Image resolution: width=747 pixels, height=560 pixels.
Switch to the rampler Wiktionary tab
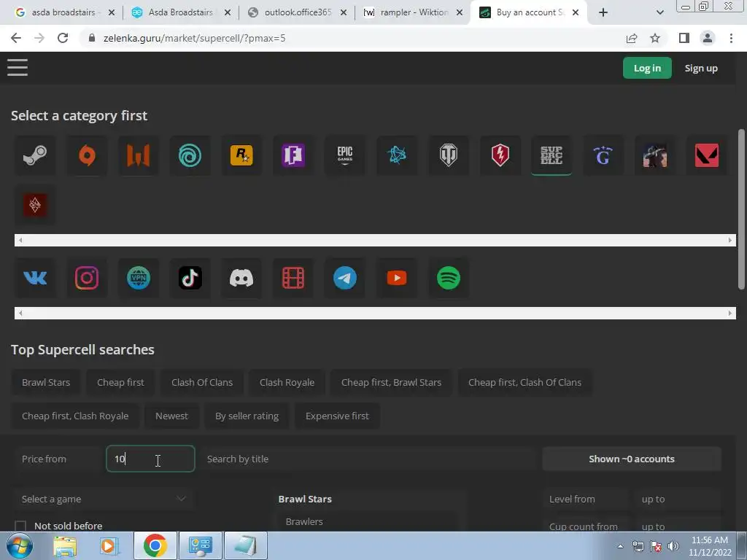point(414,12)
